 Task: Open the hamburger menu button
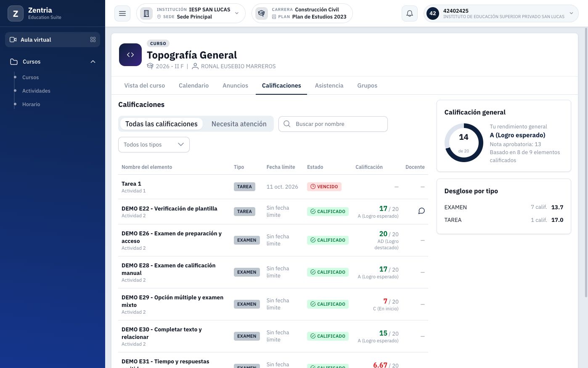(122, 13)
